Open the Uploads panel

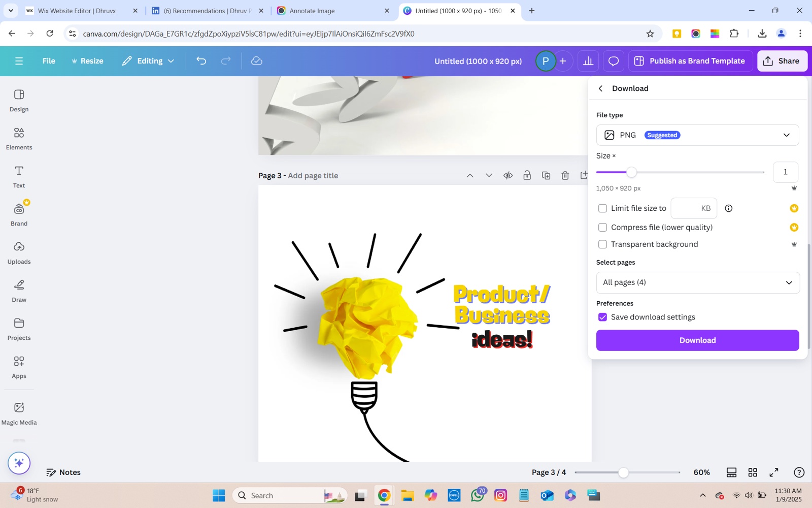coord(19,253)
